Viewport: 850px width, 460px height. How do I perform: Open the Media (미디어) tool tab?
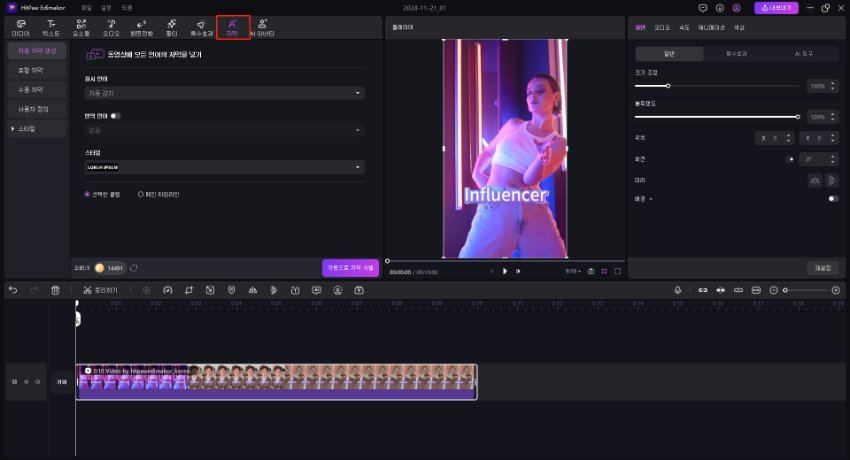21,26
